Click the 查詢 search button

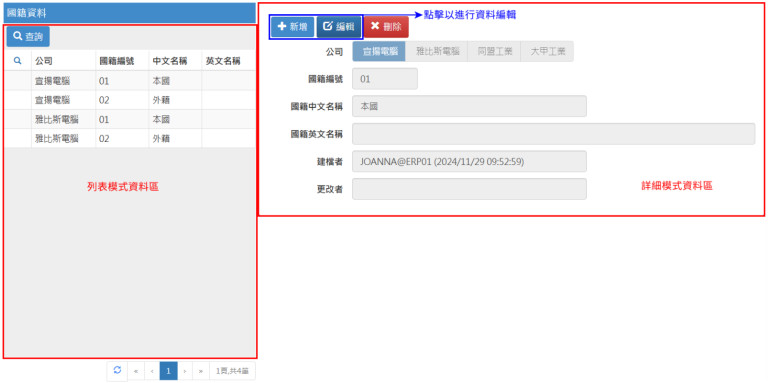click(x=28, y=36)
